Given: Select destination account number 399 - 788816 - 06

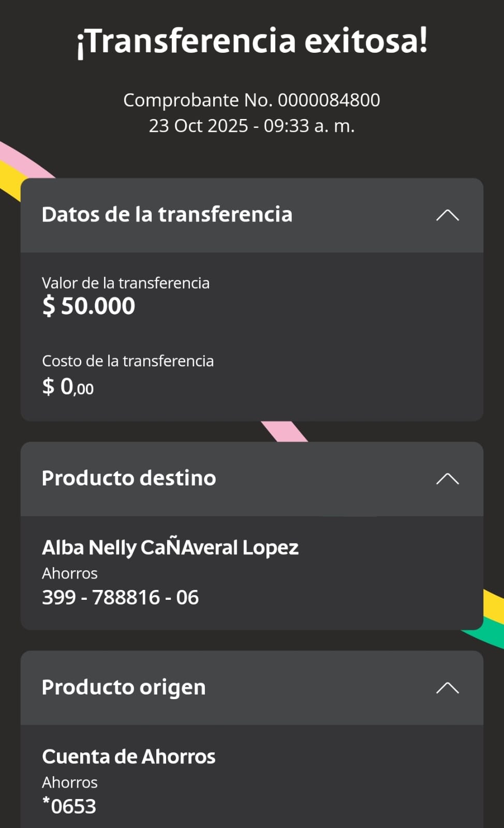Looking at the screenshot, I should [x=120, y=598].
